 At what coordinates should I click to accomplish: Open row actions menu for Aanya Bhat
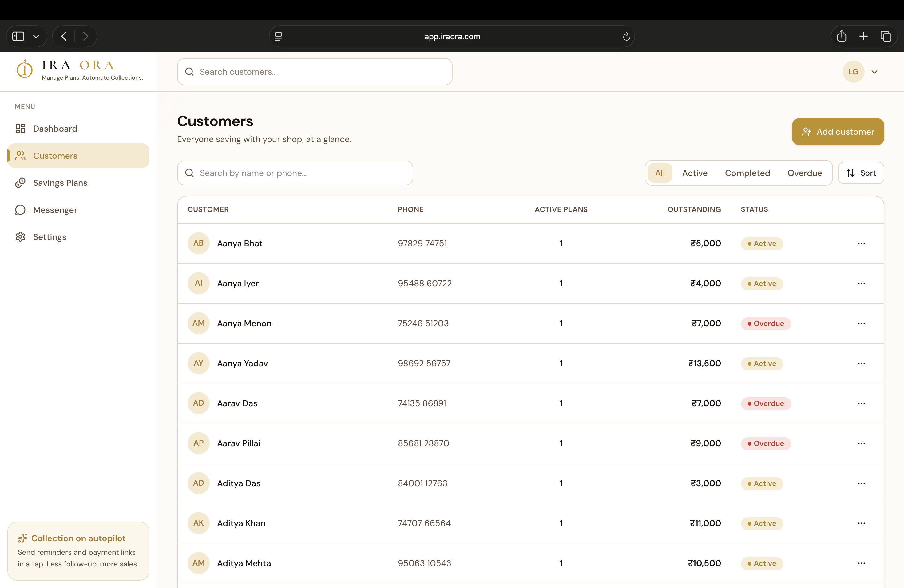(861, 244)
